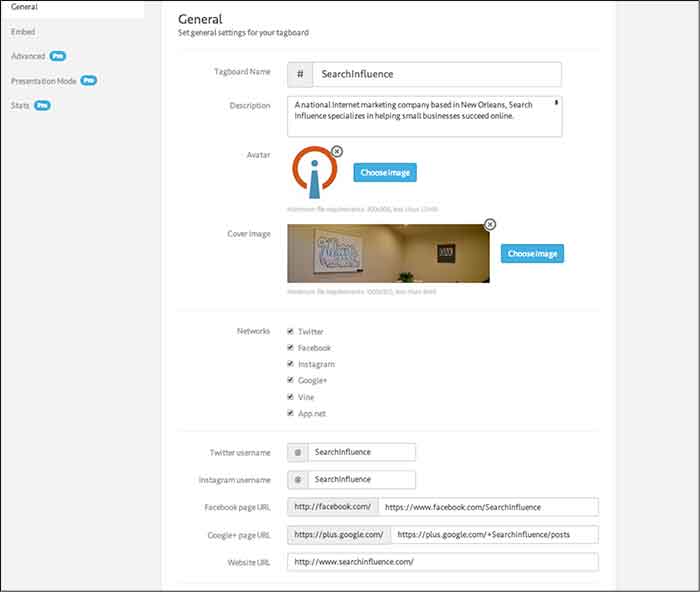The height and width of the screenshot is (592, 700).
Task: Click Choose image button for Cover image
Action: [532, 253]
